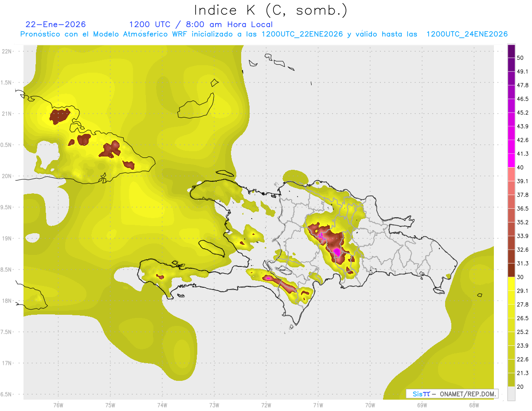Pick the dark brown legend band between 30 and 31.3
Viewport: 532px width, 411px height.
[512, 270]
